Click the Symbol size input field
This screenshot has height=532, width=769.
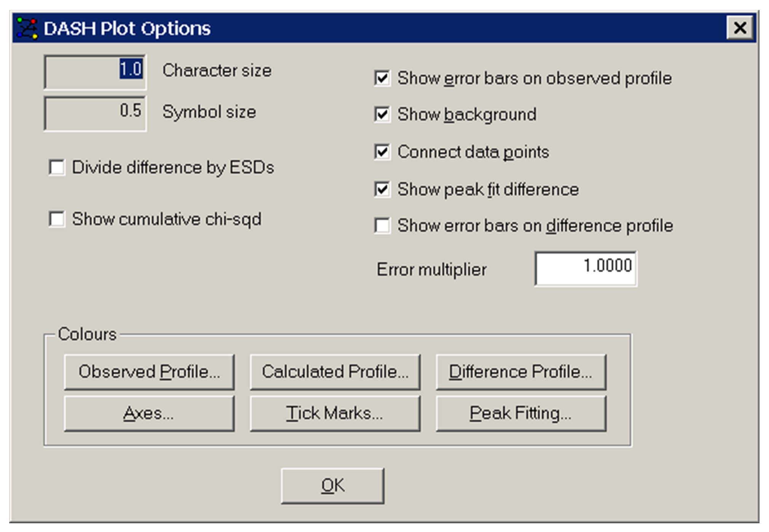click(x=95, y=113)
